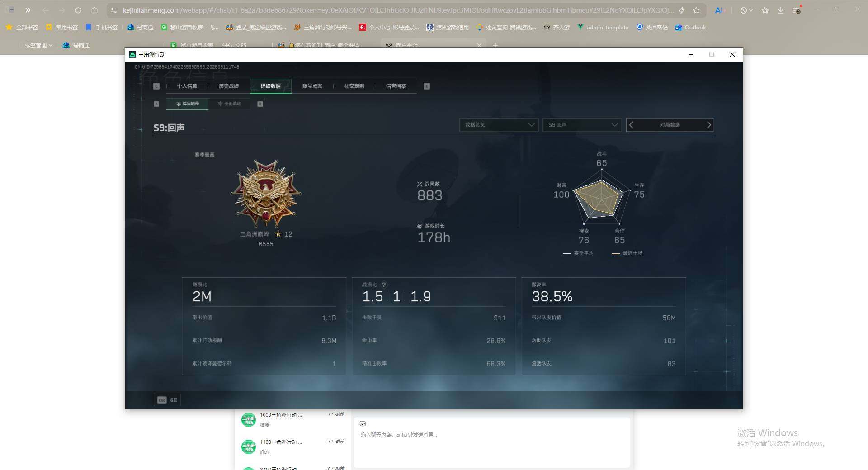This screenshot has height=470, width=868.
Task: Click D key next-mode icon
Action: pos(260,104)
